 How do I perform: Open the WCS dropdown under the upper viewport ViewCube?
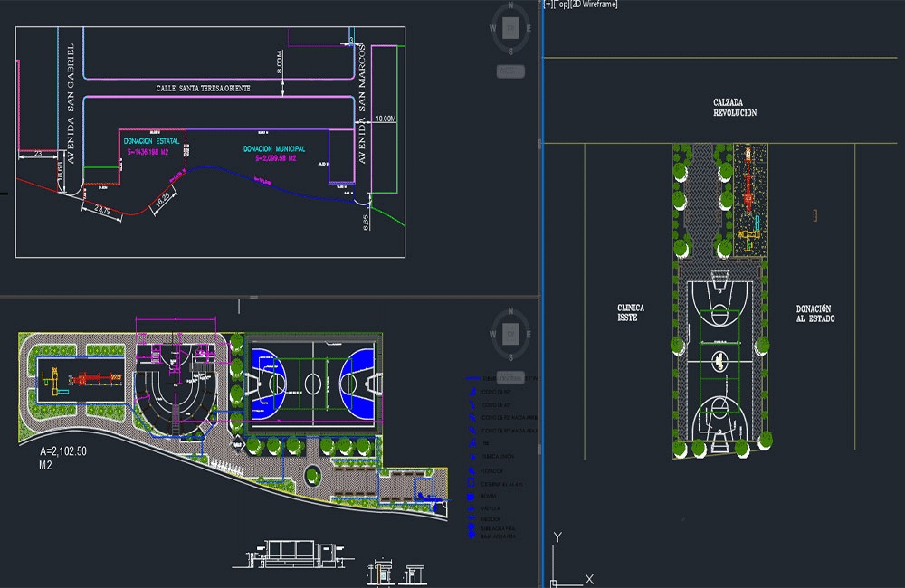pyautogui.click(x=510, y=71)
